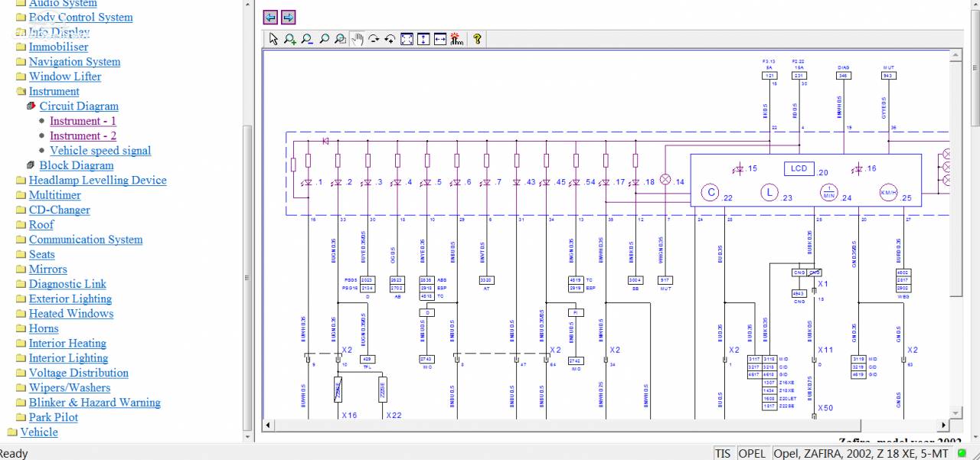980x460 pixels.
Task: Rotate diagram with the curved arrow minus icon
Action: 374,39
